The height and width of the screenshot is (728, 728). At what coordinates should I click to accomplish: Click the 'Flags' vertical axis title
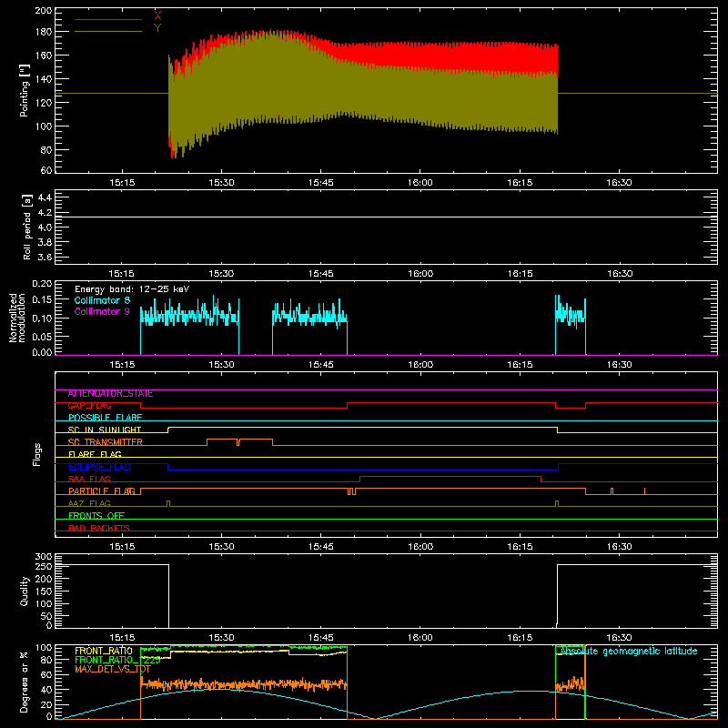coord(36,454)
